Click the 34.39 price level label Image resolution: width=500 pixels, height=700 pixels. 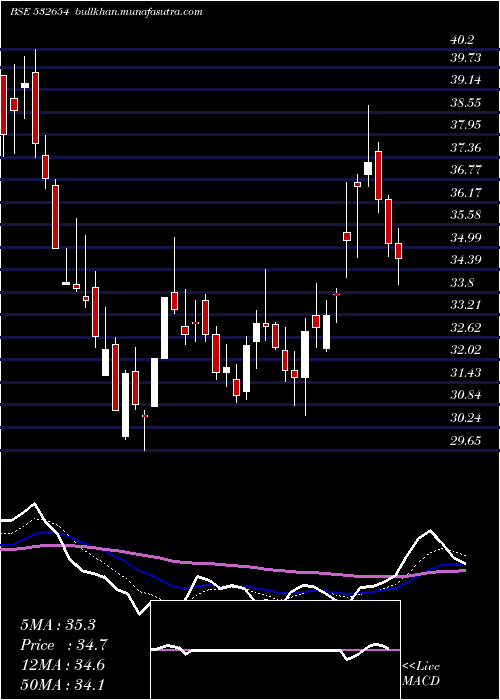click(465, 259)
